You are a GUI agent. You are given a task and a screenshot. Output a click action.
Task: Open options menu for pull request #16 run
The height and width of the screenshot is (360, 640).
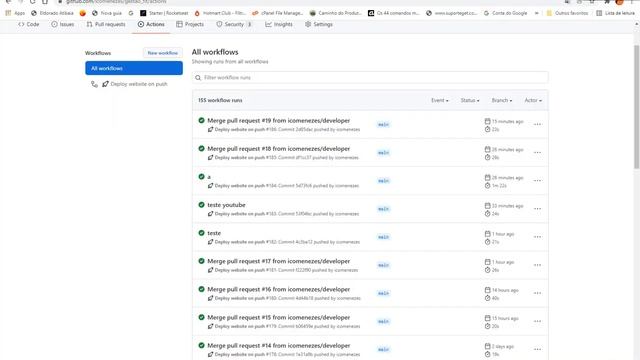pos(538,293)
